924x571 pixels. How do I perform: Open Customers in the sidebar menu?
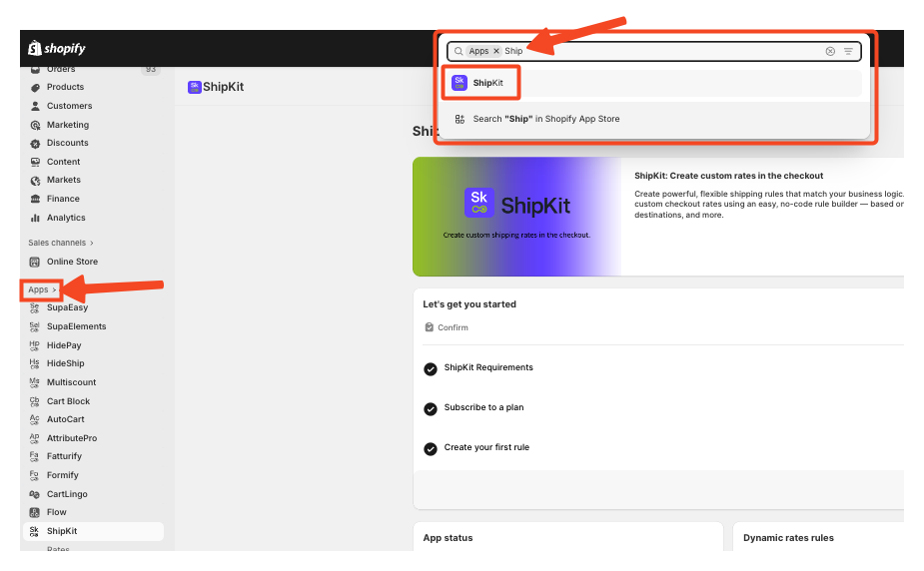pyautogui.click(x=69, y=106)
